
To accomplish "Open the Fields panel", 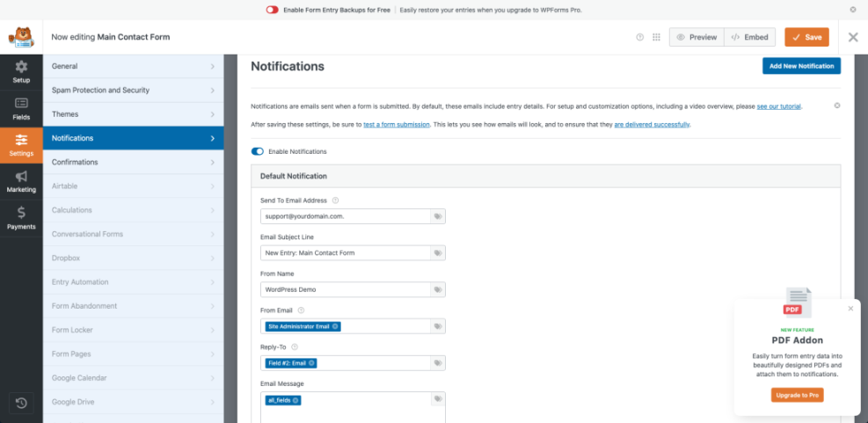I will click(21, 109).
